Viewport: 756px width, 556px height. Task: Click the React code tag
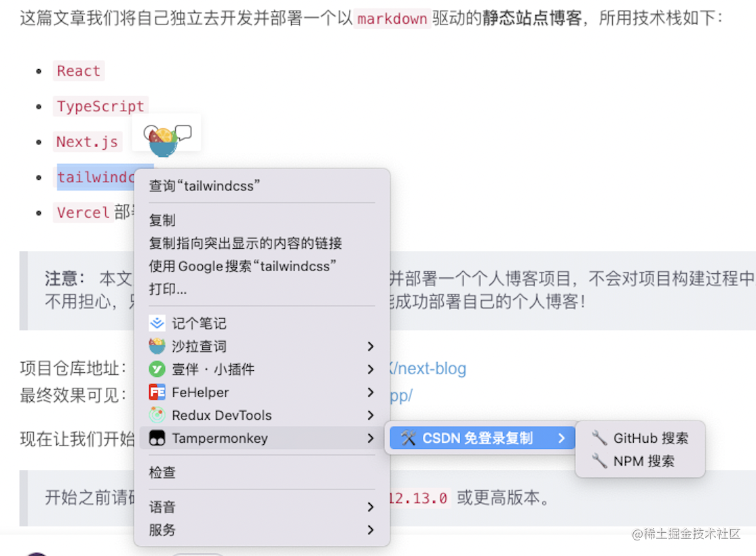pos(79,71)
